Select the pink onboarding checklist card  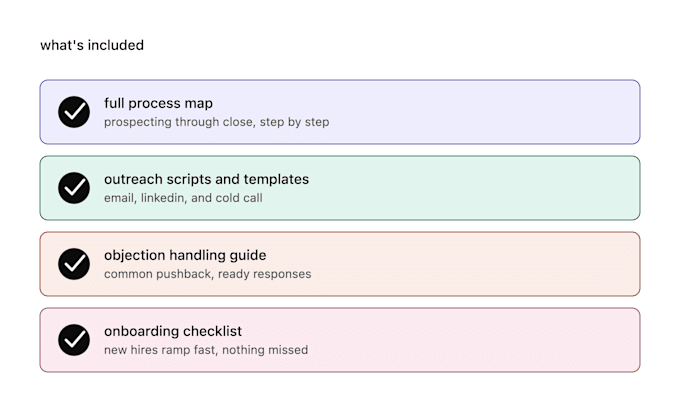point(340,340)
